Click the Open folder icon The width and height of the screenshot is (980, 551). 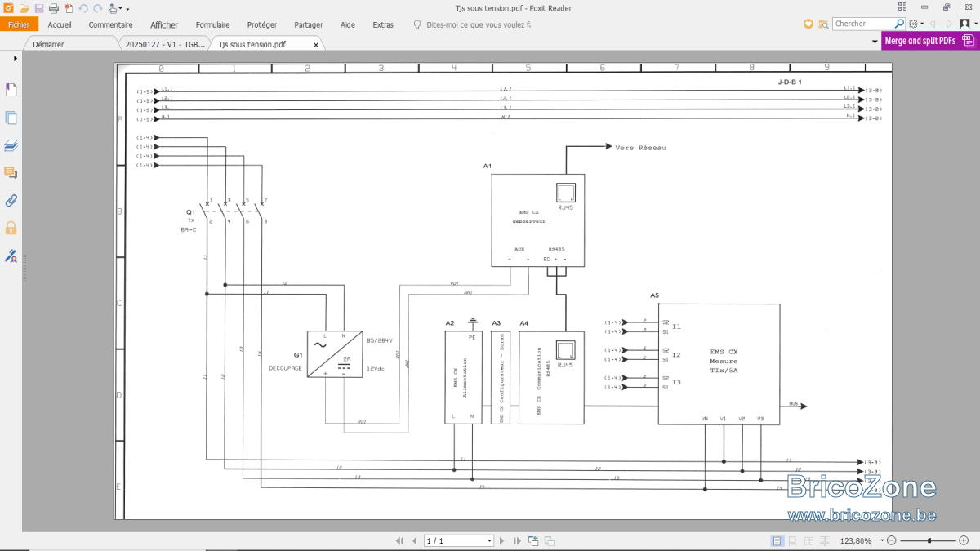point(24,8)
